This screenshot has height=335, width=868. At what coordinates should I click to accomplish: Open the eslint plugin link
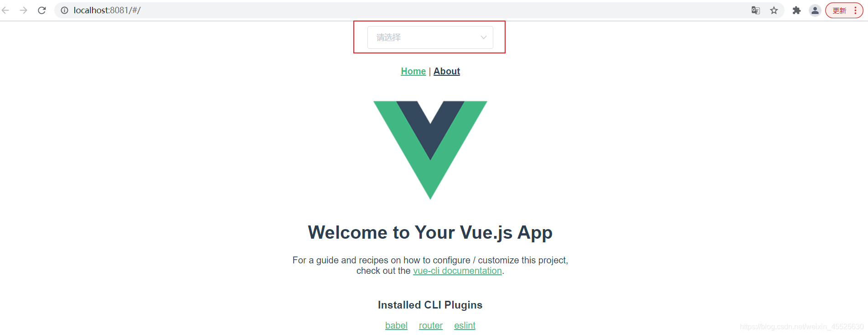(465, 325)
